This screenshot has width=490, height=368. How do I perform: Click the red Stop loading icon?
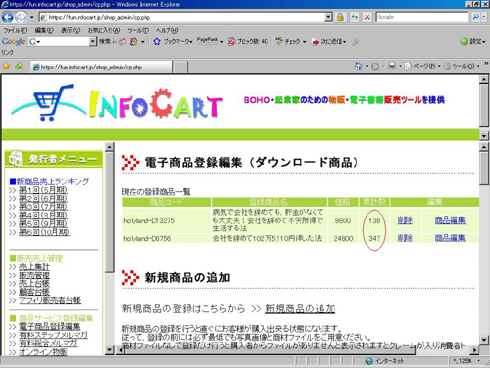[x=367, y=17]
